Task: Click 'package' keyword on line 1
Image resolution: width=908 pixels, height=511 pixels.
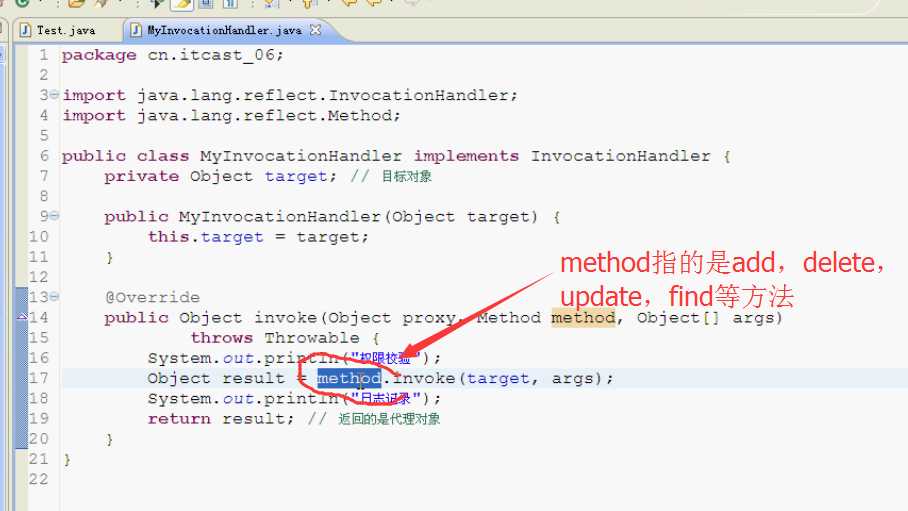Action: point(99,55)
